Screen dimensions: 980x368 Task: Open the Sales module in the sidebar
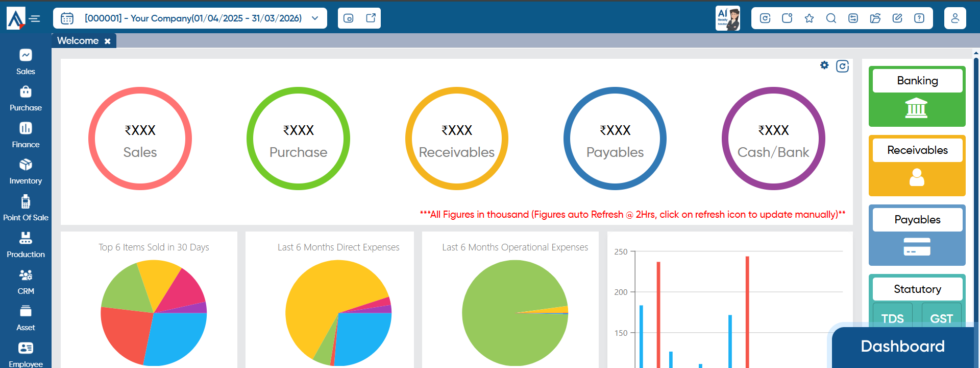pos(26,62)
